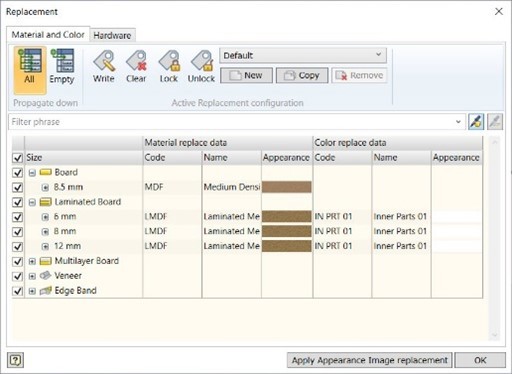Click the Write replacement tool
The height and width of the screenshot is (374, 512).
[104, 67]
